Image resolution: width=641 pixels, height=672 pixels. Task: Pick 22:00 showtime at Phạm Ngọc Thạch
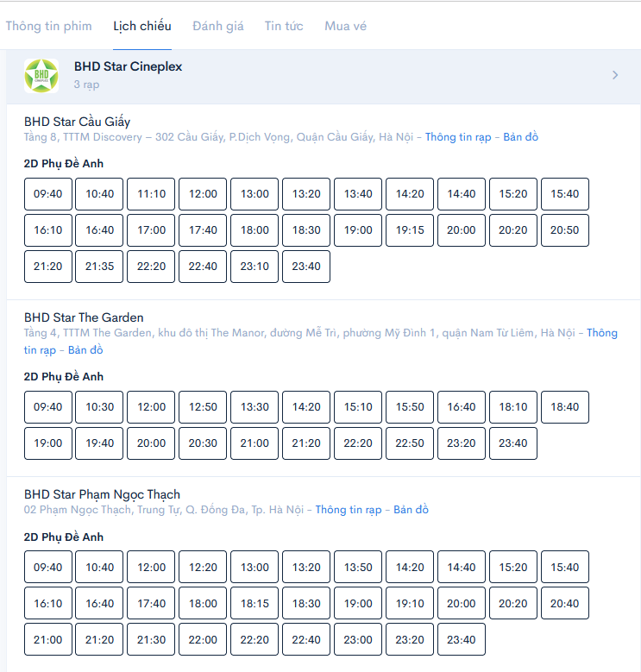[203, 639]
